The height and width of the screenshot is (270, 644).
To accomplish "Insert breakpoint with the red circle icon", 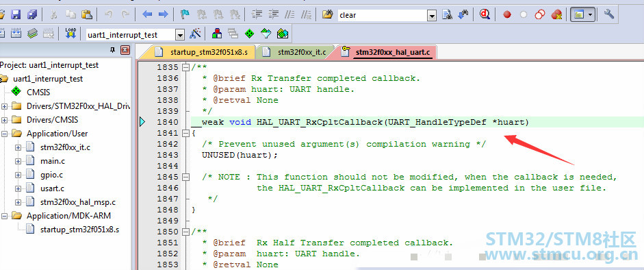I will 507,15.
